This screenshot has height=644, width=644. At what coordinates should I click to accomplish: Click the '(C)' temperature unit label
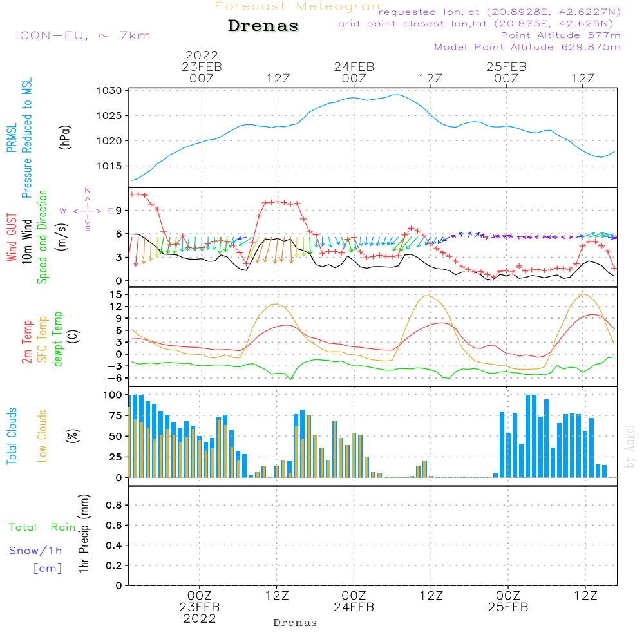[x=73, y=337]
